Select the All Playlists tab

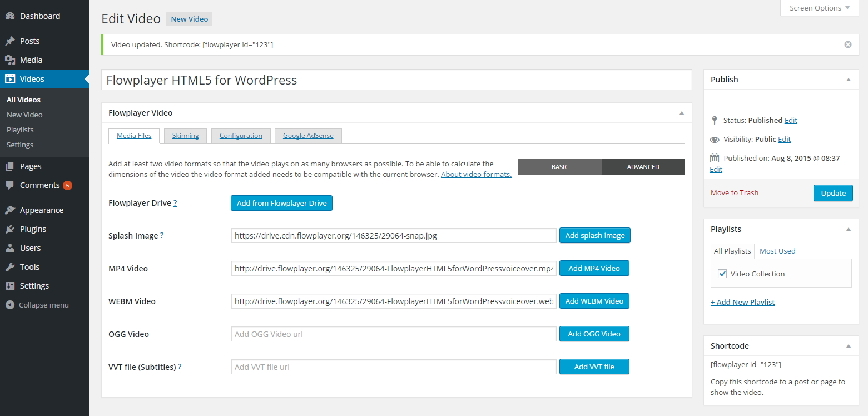[x=732, y=251]
